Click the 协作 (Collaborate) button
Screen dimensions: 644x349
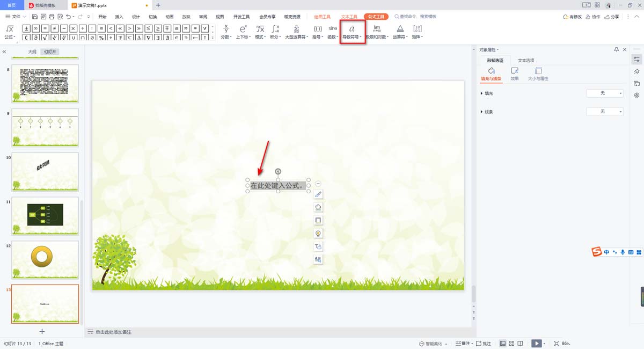pos(594,17)
